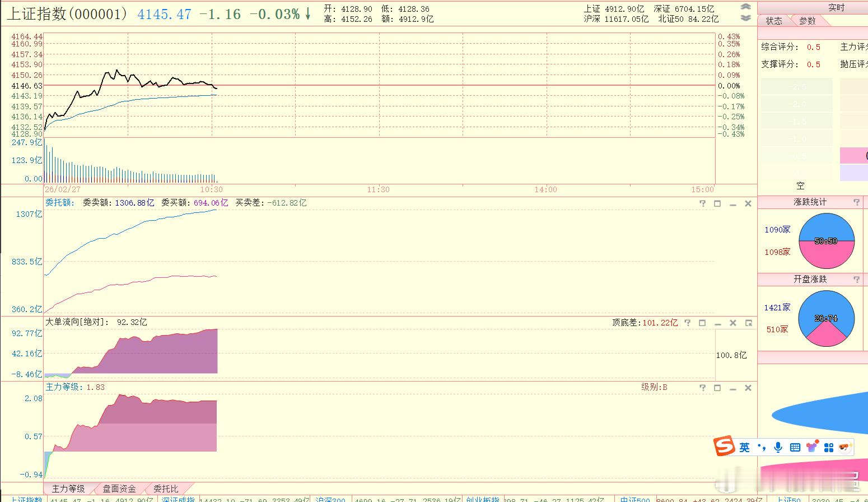Screen dimensions: 868x502
Task: Click the 10:30 marker on the time axis
Action: [211, 190]
